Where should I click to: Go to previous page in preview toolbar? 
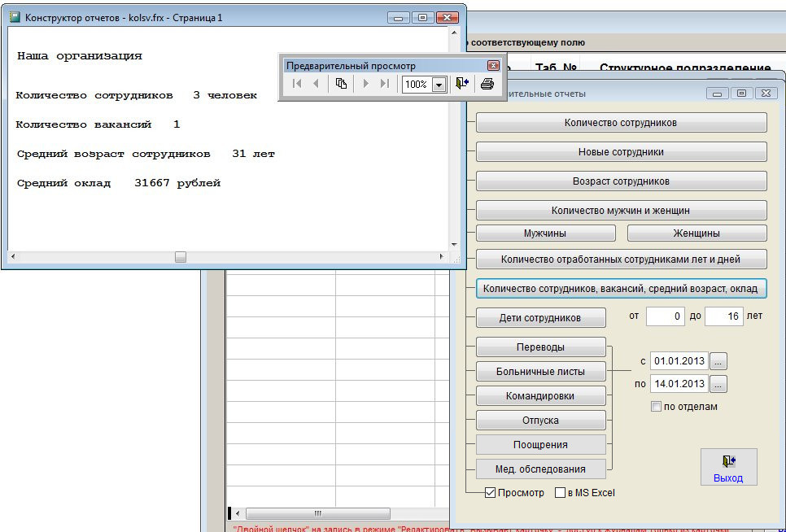point(316,84)
